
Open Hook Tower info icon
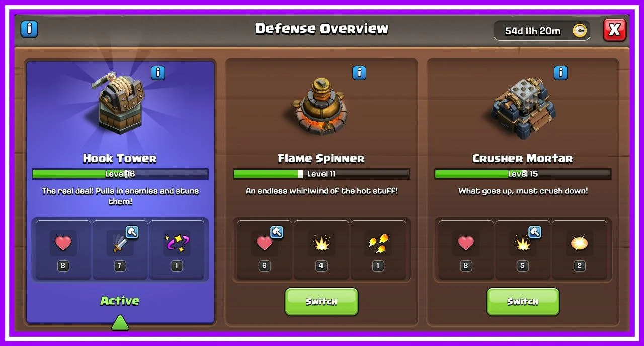tap(158, 73)
